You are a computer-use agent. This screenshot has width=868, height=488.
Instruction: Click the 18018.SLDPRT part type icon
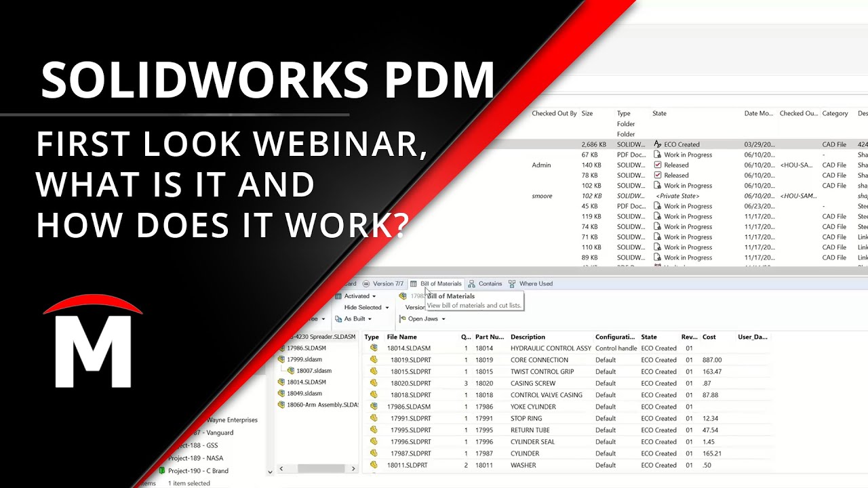(x=374, y=395)
